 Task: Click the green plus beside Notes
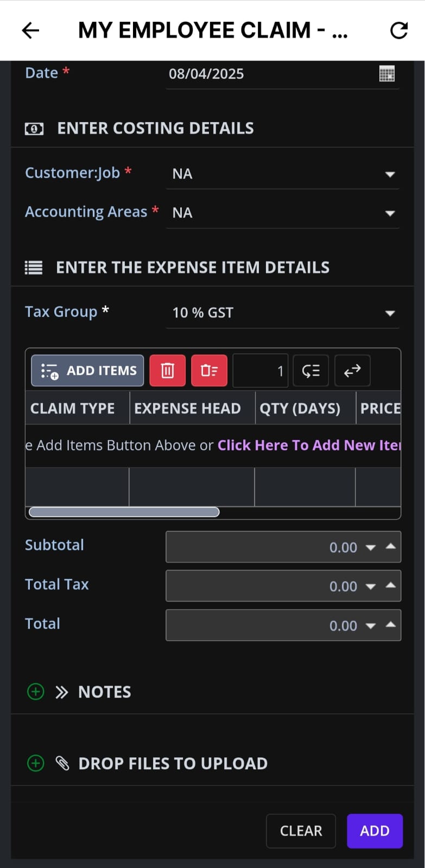[36, 692]
